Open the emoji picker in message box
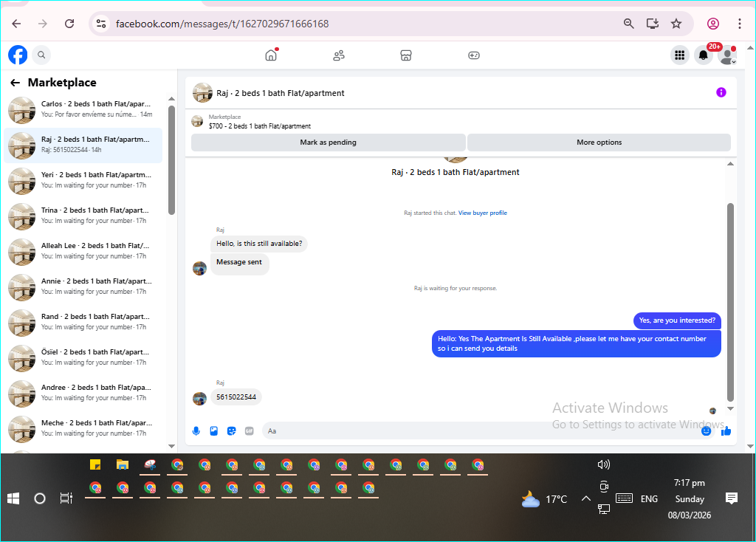 [x=707, y=431]
